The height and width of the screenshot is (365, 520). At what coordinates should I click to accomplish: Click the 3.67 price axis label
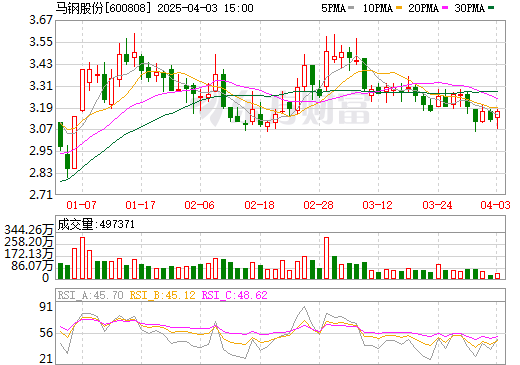point(41,20)
